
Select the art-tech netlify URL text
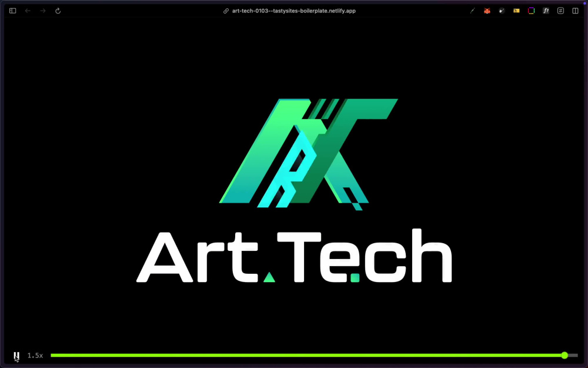point(293,11)
